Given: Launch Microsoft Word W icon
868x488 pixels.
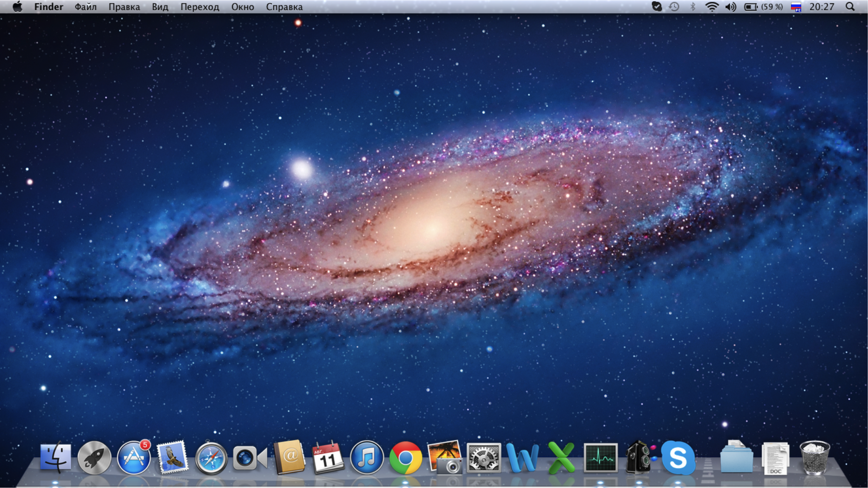Looking at the screenshot, I should (x=522, y=458).
